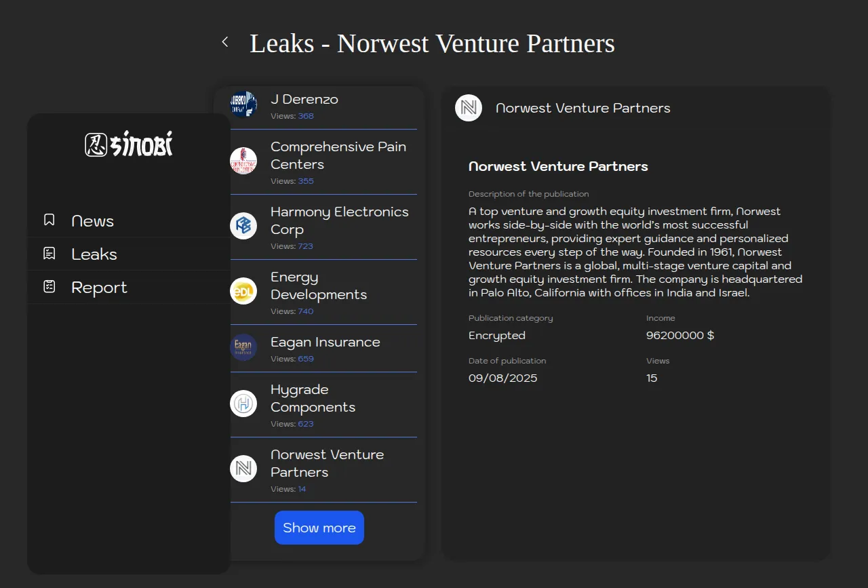This screenshot has width=868, height=588.
Task: Click the Report checklist icon
Action: tap(50, 287)
